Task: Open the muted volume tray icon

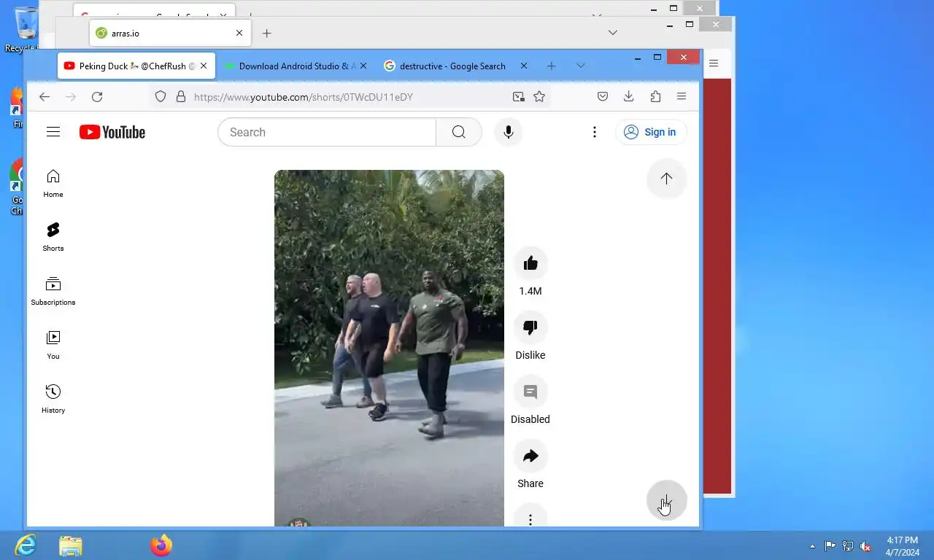Action: tap(865, 546)
